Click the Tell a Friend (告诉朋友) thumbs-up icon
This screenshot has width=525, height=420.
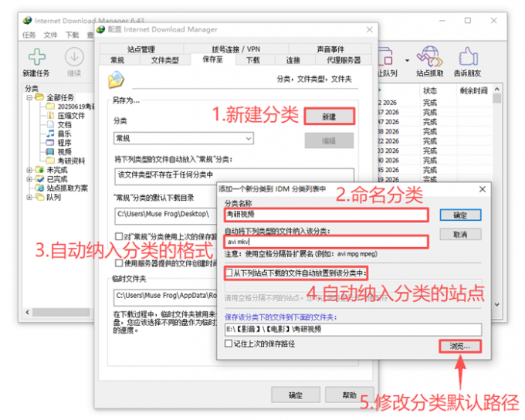pos(468,56)
